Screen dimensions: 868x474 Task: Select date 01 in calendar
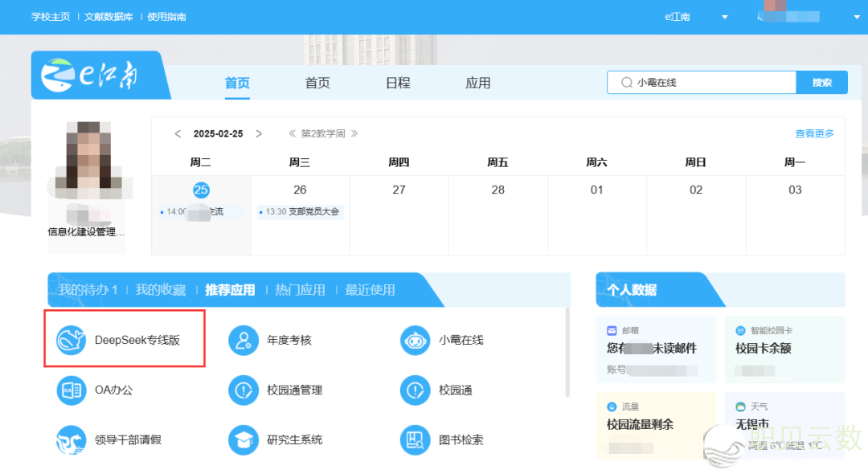click(x=596, y=190)
